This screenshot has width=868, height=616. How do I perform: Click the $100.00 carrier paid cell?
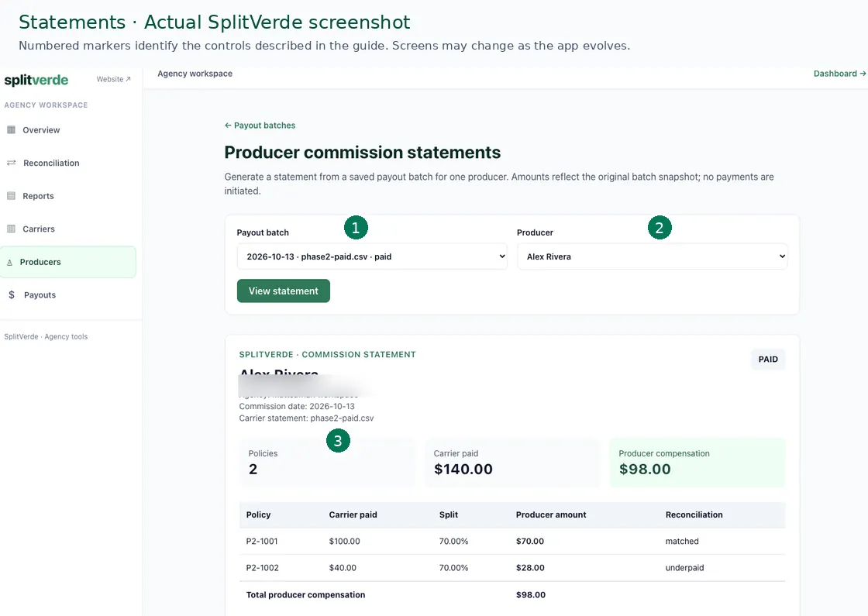pos(344,542)
